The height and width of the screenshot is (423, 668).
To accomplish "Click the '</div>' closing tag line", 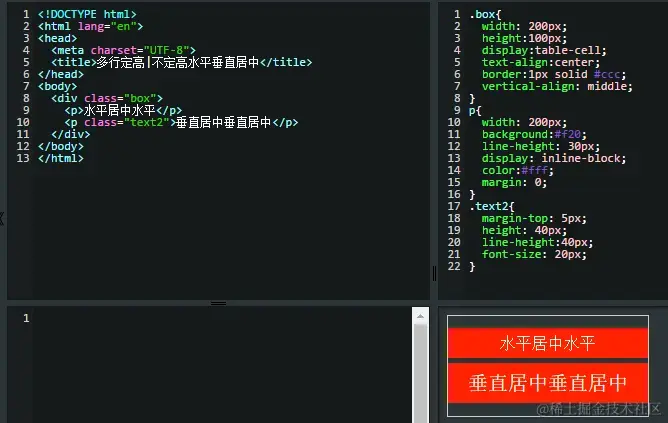I will coord(71,135).
